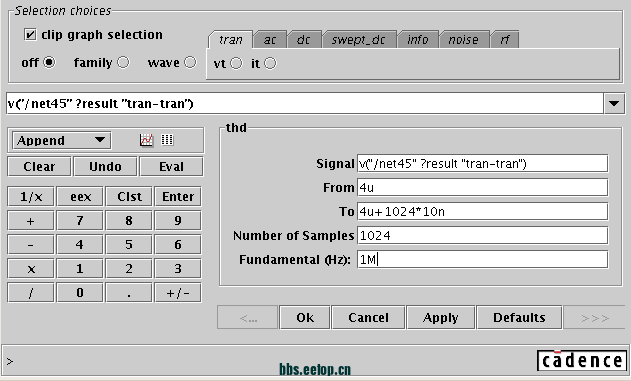Click the Clst keypad button
The image size is (631, 381).
129,197
